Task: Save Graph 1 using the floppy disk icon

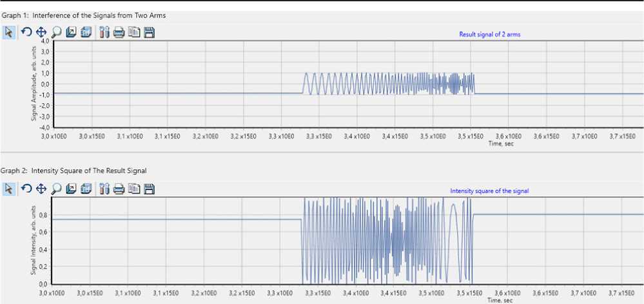Action: coord(149,32)
